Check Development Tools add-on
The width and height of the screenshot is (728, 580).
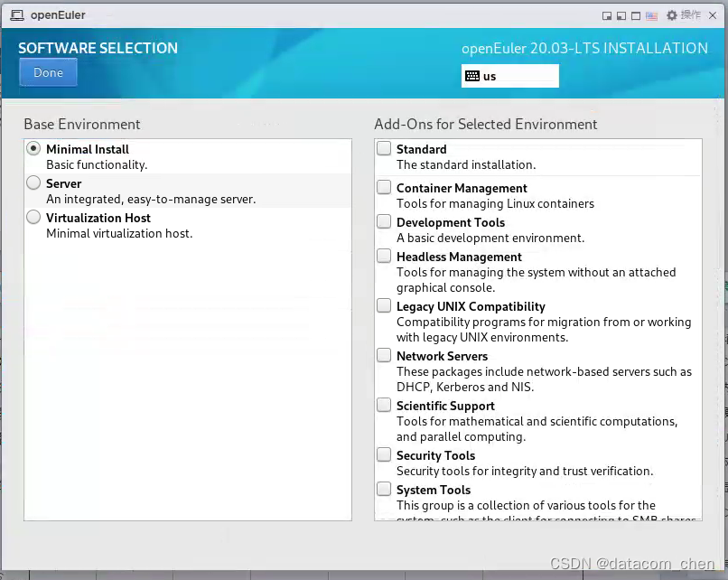tap(383, 220)
